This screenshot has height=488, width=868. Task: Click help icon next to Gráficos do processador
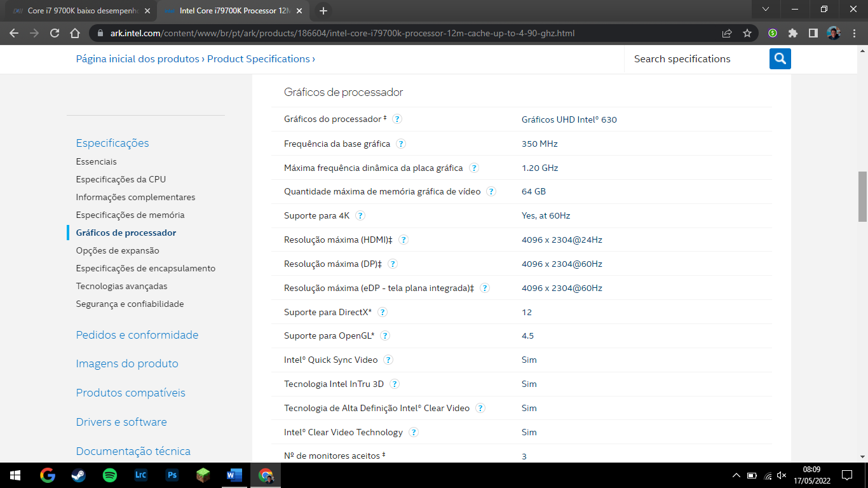[397, 119]
